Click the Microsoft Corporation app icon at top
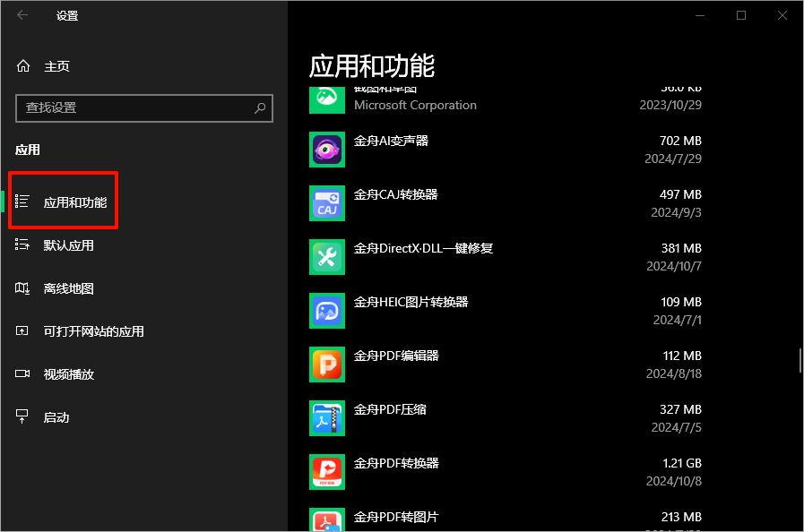 coord(327,100)
